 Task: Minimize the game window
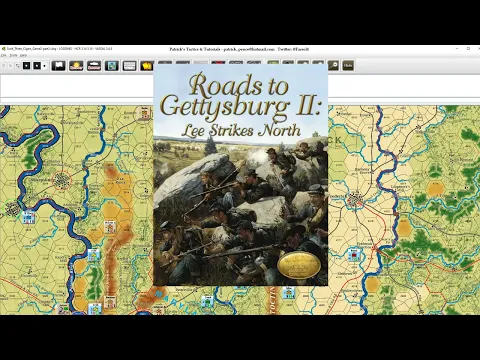pos(457,49)
